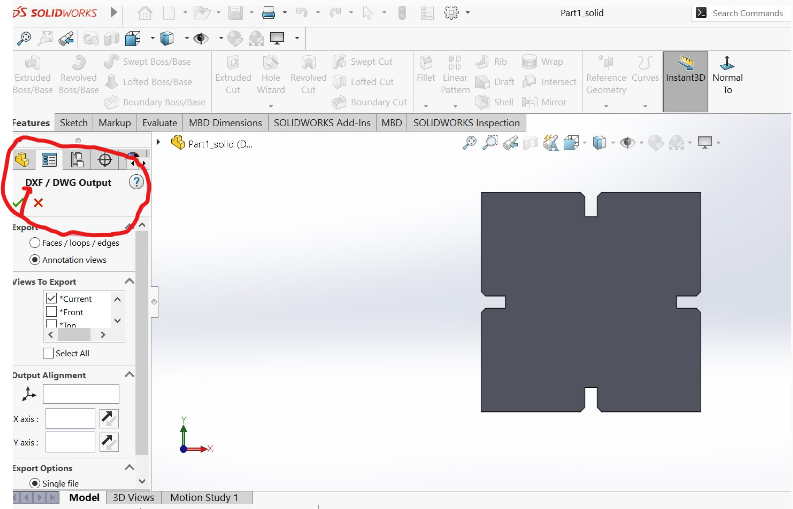Screen dimensions: 793x509
Task: Open the Curves dropdown
Action: pos(645,106)
